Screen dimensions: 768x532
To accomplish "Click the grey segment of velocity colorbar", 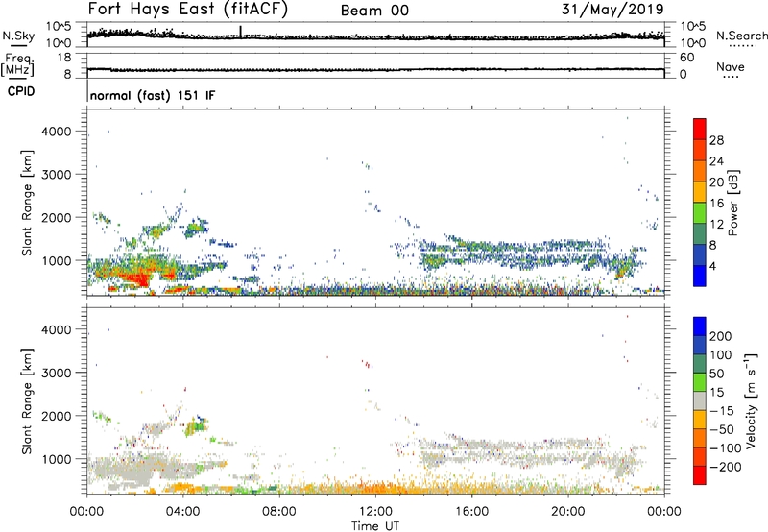I will tap(700, 400).
